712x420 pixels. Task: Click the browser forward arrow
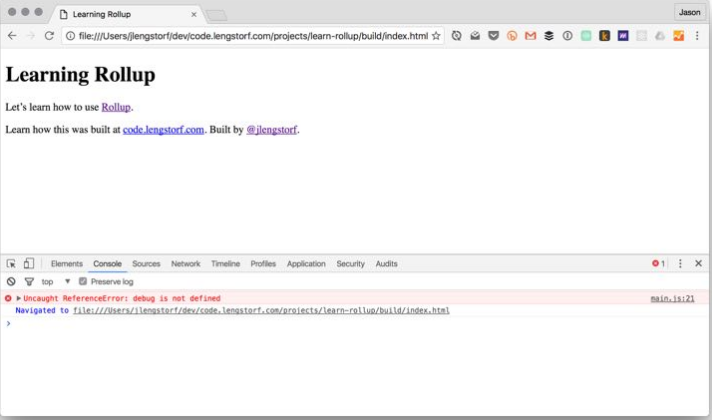coord(31,36)
